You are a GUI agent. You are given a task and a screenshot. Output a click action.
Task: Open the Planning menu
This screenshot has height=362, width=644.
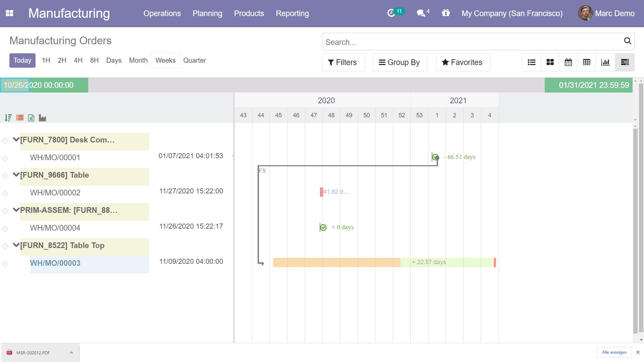pyautogui.click(x=207, y=13)
